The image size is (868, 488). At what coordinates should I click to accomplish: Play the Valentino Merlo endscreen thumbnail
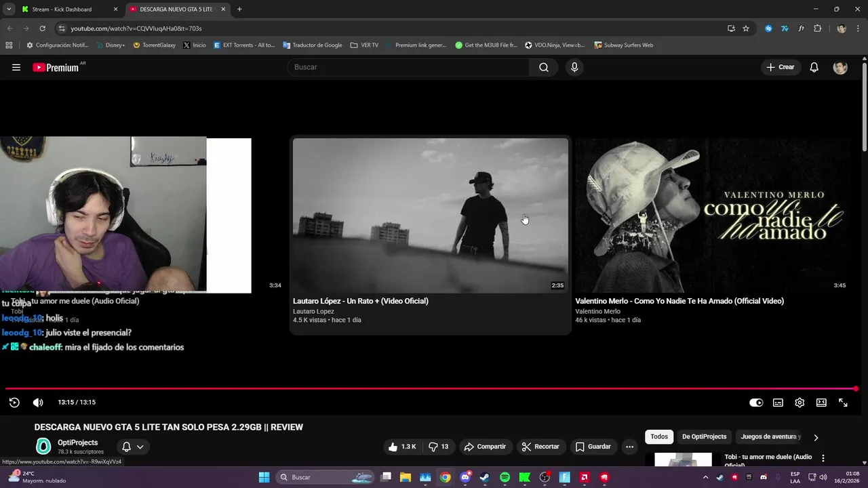[713, 216]
